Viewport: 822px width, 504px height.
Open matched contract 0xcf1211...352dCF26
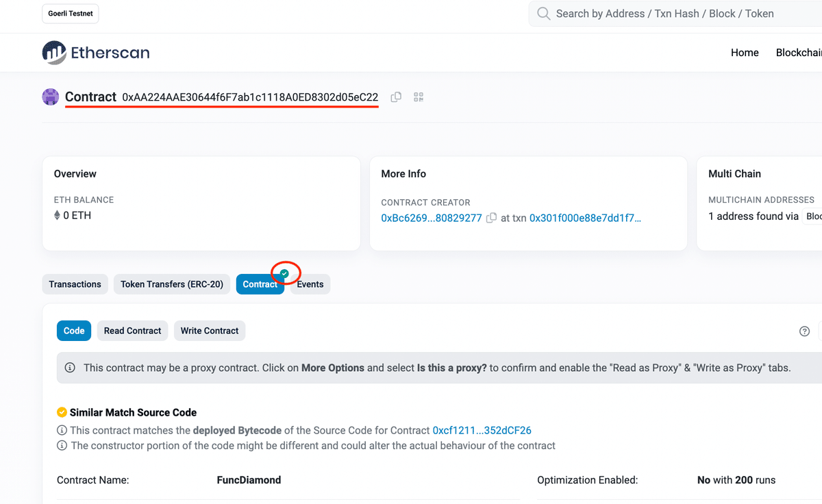point(482,431)
